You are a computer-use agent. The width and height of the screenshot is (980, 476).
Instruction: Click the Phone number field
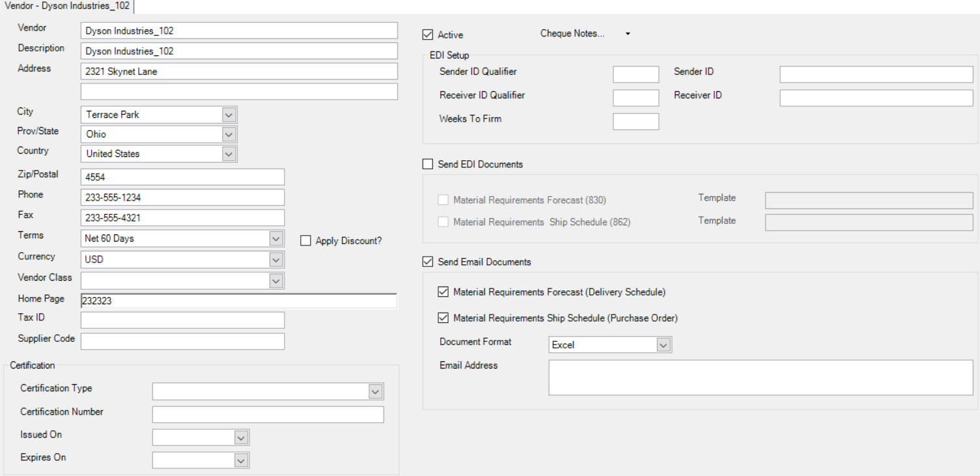click(x=183, y=197)
